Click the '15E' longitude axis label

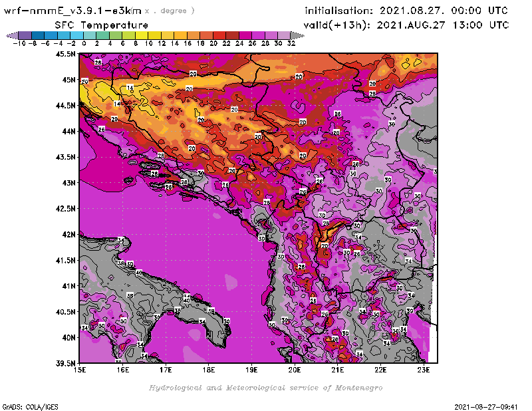pyautogui.click(x=80, y=370)
